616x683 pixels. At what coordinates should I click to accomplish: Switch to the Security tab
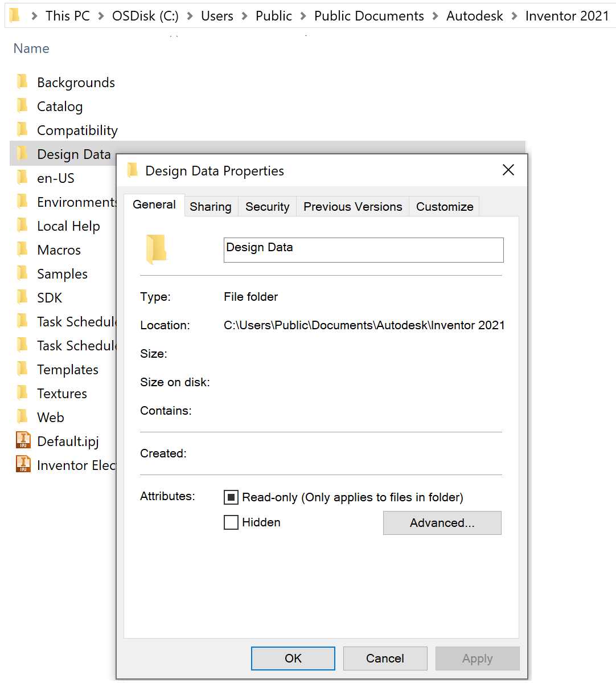267,206
